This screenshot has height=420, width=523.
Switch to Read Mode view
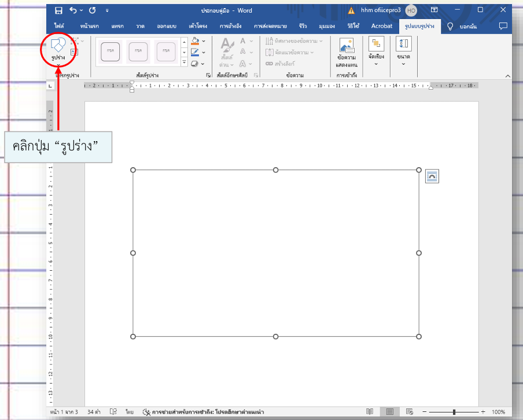tap(370, 411)
